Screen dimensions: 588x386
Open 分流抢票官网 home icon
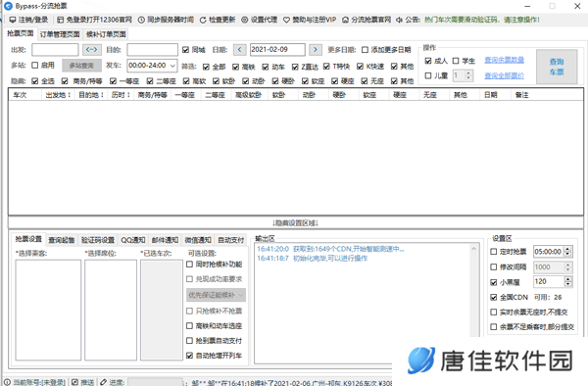pos(345,20)
